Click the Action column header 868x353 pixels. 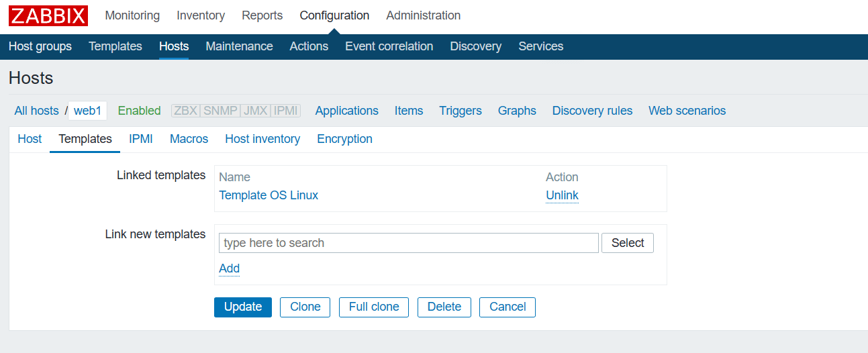pyautogui.click(x=563, y=177)
